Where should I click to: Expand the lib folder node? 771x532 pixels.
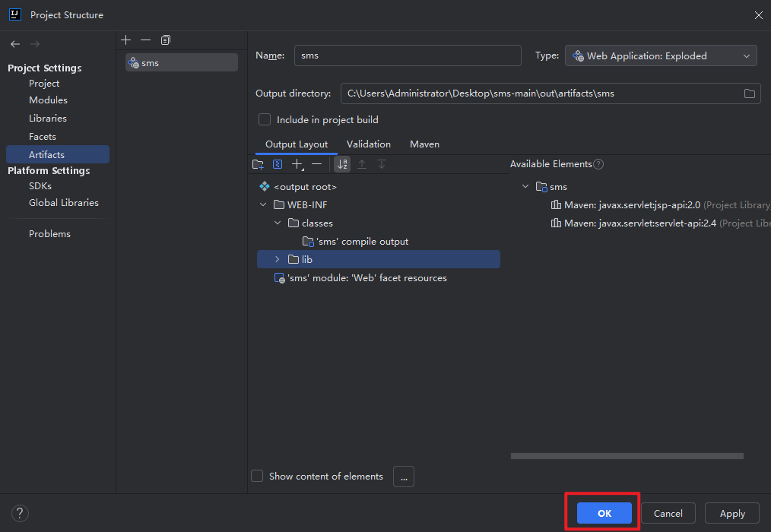coord(278,259)
